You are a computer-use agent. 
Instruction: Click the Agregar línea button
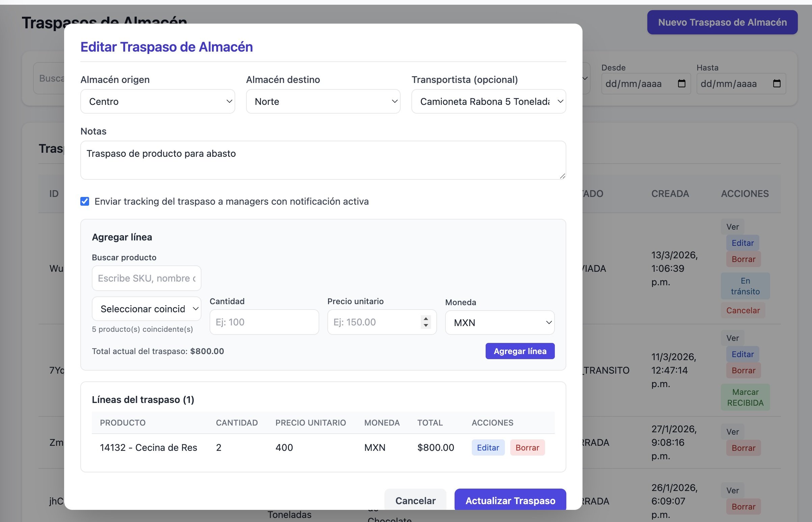(520, 351)
